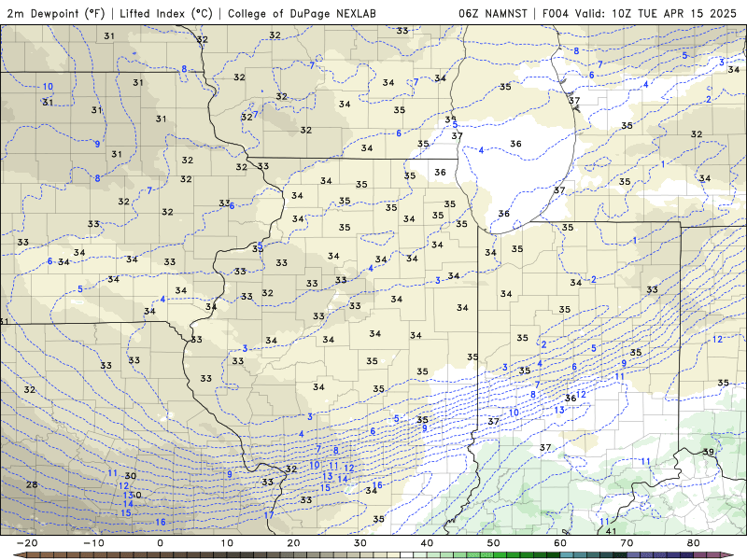Click the "-20" colorbar tick label
Screen dimensions: 747x560
(27, 543)
